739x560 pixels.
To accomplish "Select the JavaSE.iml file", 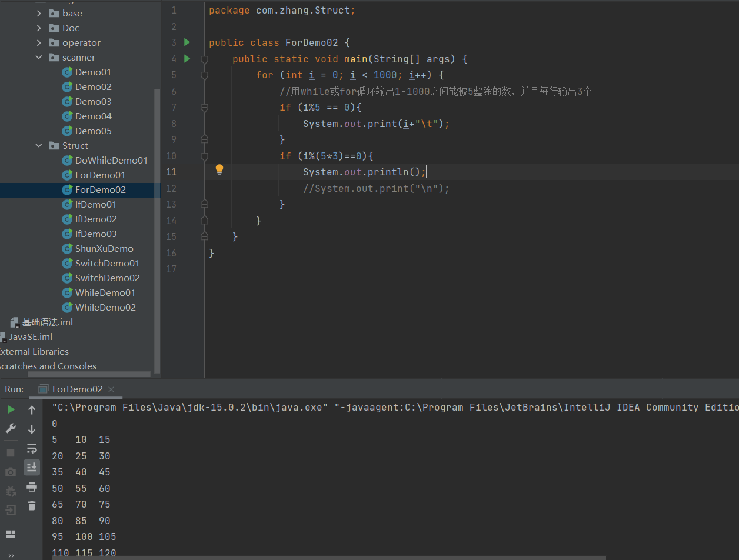I will [x=26, y=336].
